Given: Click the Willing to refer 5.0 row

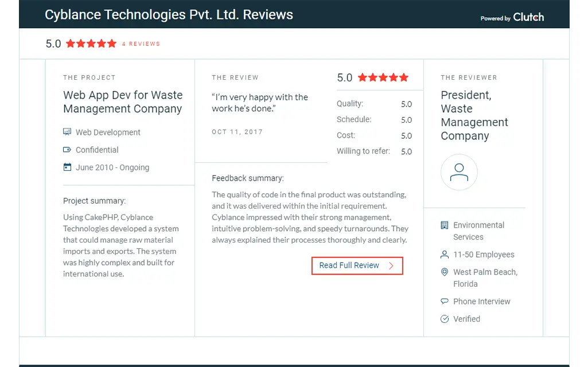Looking at the screenshot, I should click(374, 151).
